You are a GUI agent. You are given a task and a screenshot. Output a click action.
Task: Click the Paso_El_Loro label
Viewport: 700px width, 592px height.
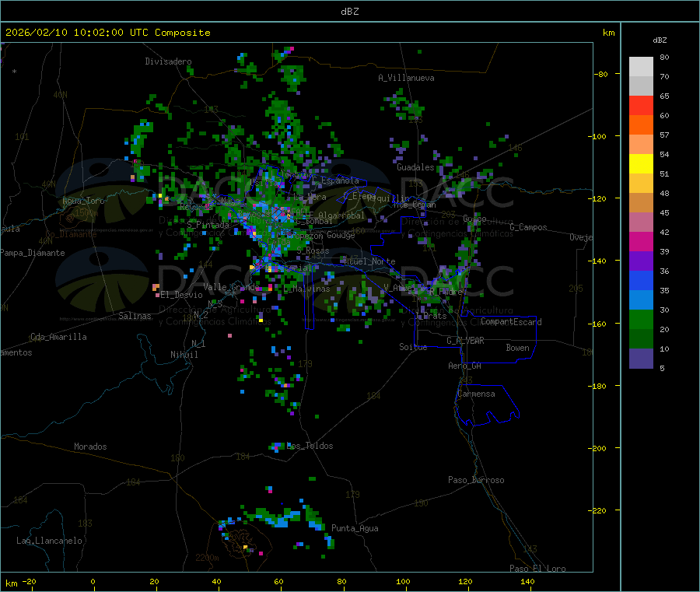[x=537, y=569]
